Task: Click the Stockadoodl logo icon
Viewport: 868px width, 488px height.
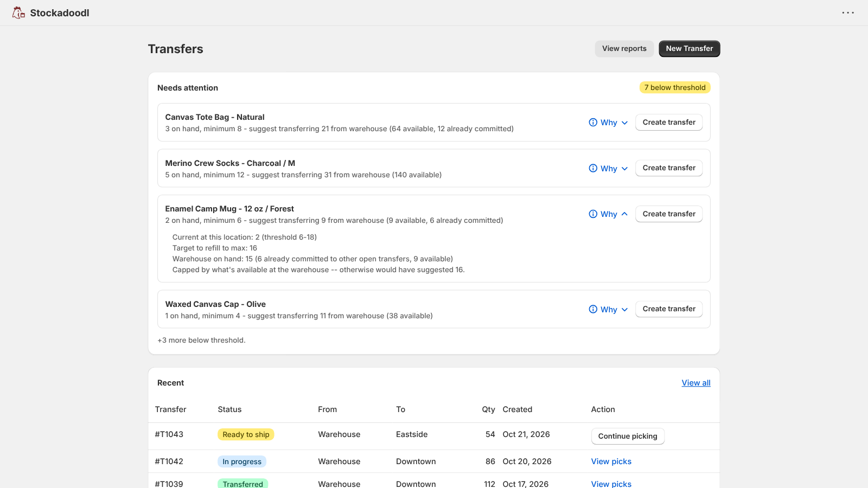Action: pos(19,12)
